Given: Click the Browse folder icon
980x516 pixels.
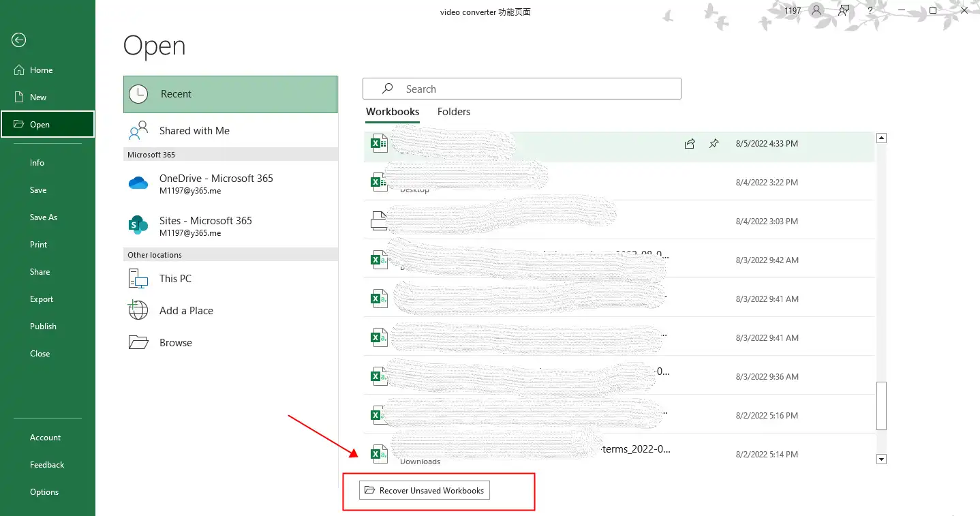Looking at the screenshot, I should [138, 342].
